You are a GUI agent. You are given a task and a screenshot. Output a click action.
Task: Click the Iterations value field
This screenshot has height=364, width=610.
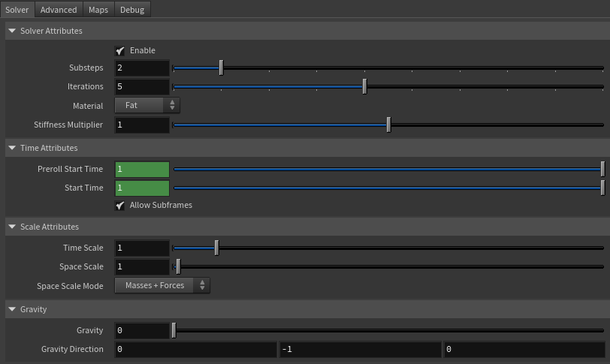[142, 86]
